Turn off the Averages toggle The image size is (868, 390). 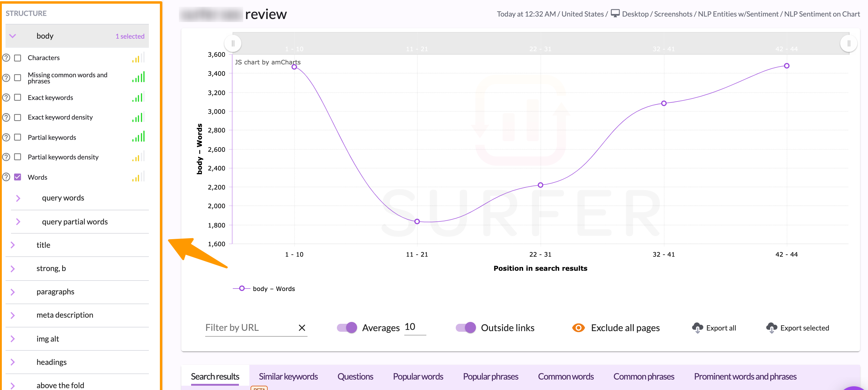pos(347,327)
